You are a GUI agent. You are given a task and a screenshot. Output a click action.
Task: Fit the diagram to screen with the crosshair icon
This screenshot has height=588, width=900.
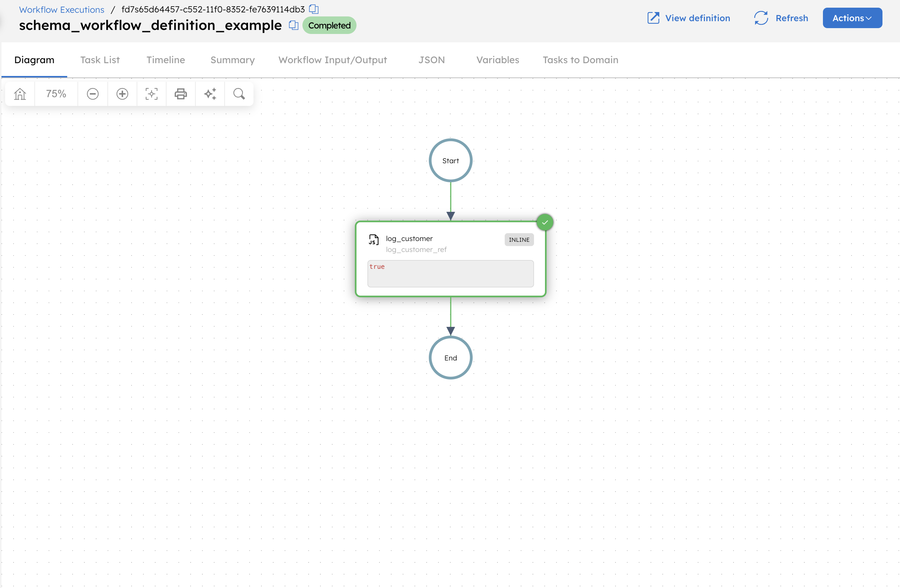151,93
